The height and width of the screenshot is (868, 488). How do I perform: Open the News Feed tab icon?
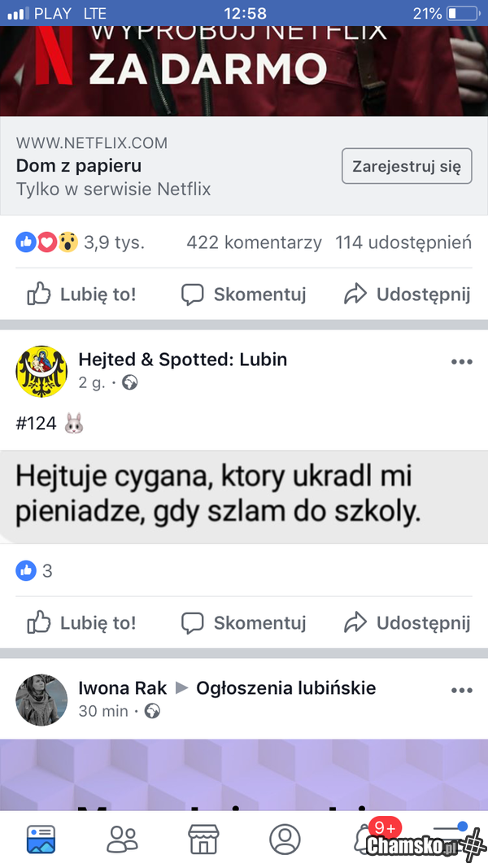(41, 839)
